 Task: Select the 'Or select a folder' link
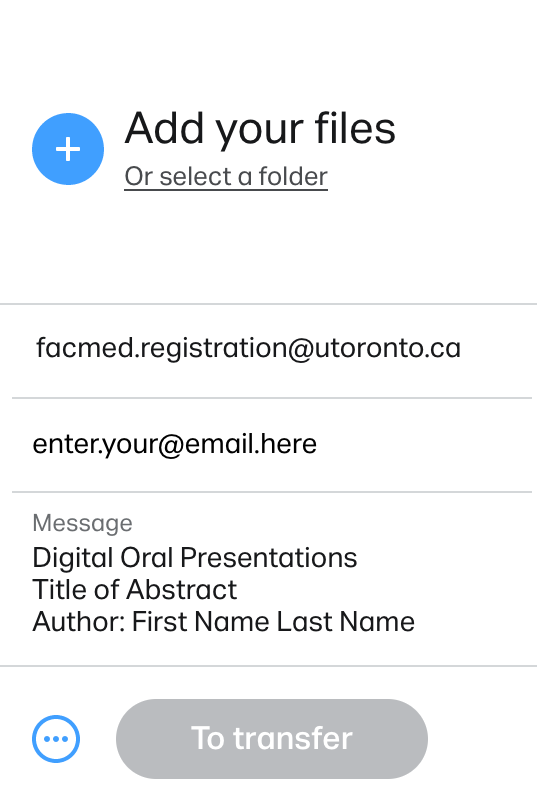click(226, 177)
